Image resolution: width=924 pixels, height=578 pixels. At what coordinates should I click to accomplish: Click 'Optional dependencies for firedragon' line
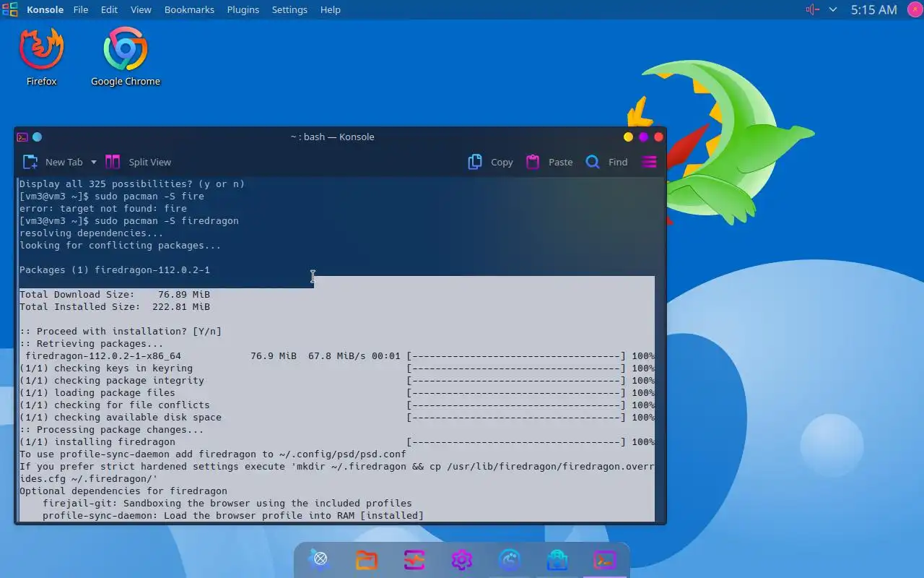(123, 491)
